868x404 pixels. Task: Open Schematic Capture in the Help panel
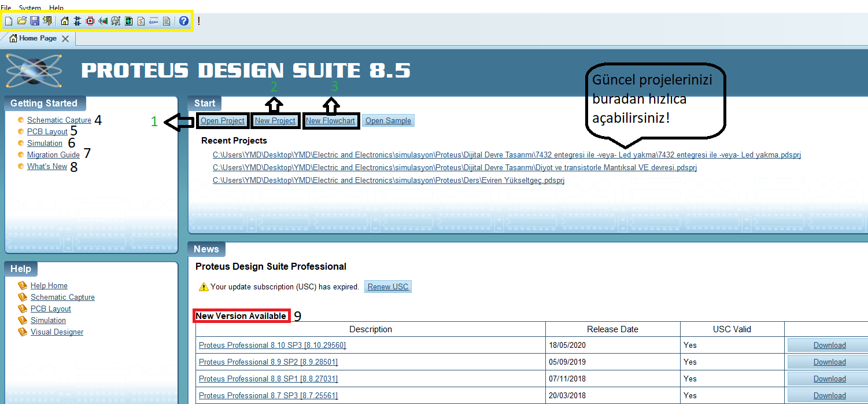pos(62,298)
